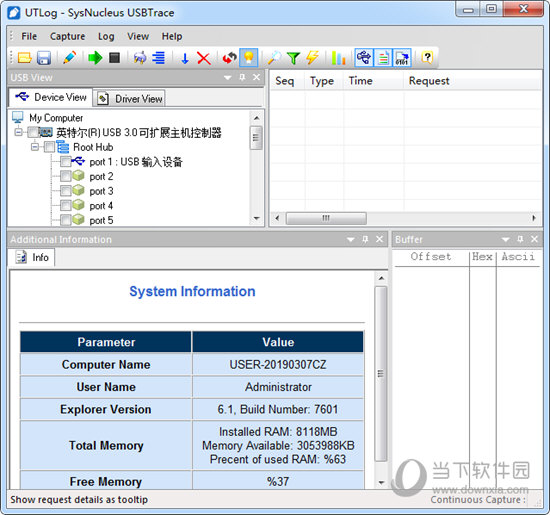
Task: Open a log file with the folder icon
Action: pyautogui.click(x=25, y=58)
